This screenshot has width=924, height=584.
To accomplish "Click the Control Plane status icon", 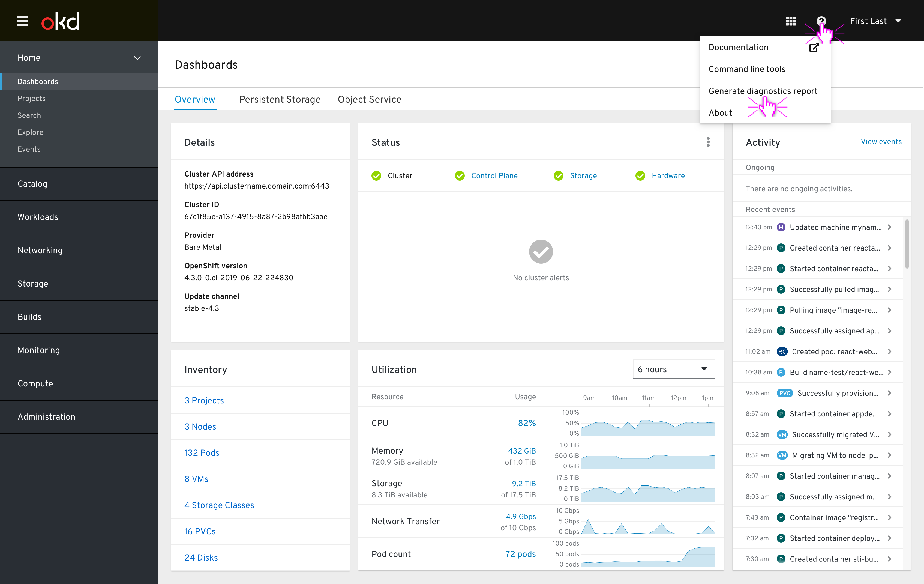I will [x=460, y=175].
